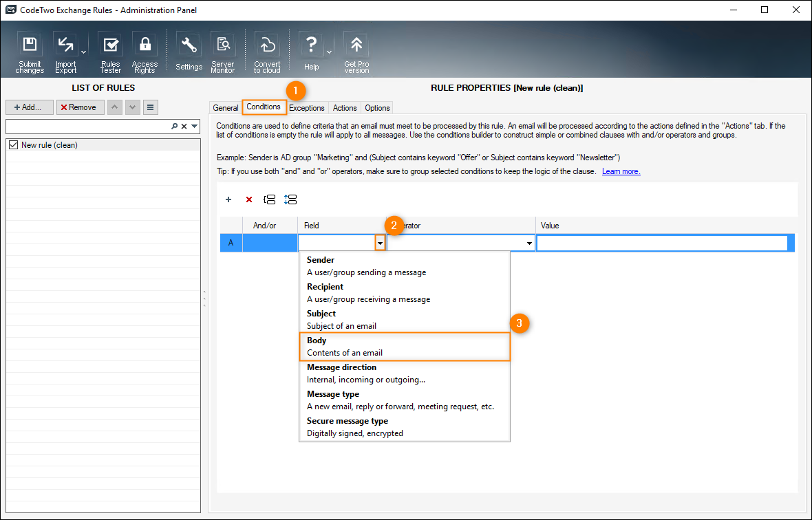The width and height of the screenshot is (812, 520).
Task: Launch the Rules Tester
Action: 110,52
